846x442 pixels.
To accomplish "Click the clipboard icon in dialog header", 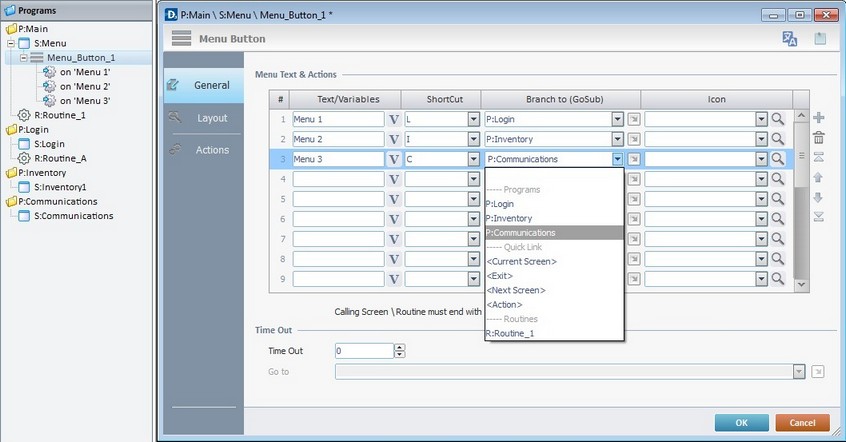I will (820, 38).
